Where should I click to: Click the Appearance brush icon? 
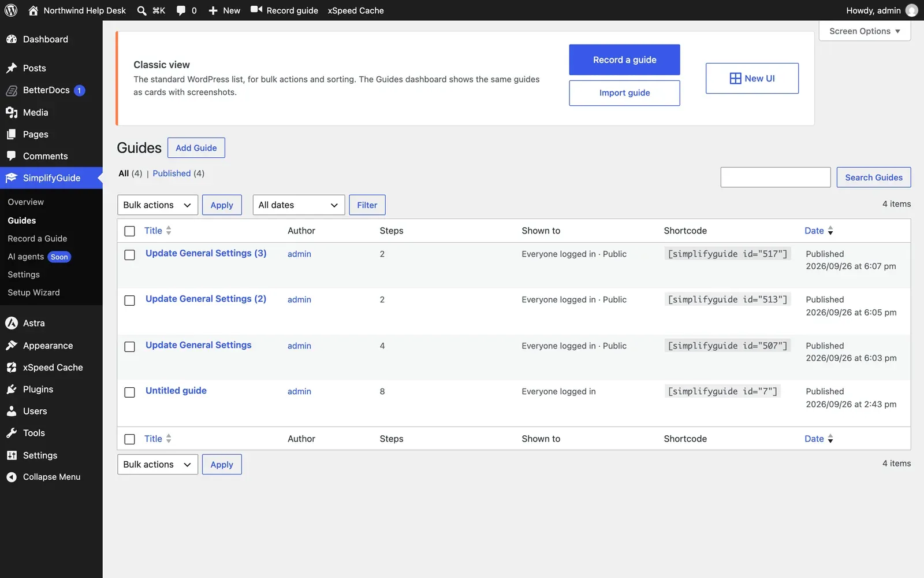(12, 346)
